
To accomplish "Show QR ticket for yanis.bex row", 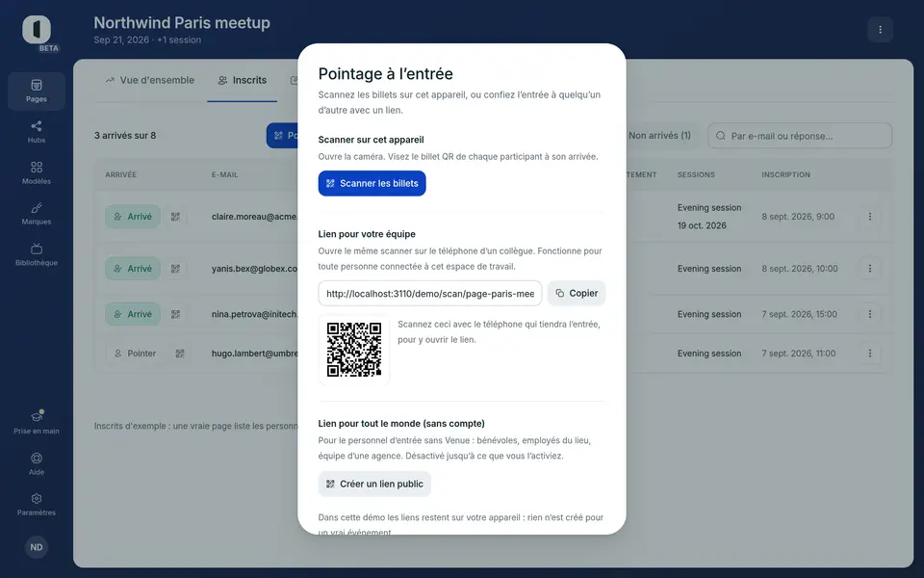I will click(175, 269).
